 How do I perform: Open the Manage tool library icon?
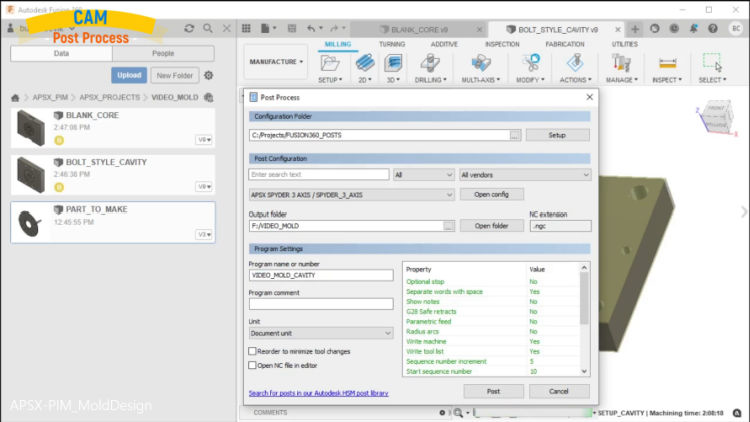(x=621, y=63)
